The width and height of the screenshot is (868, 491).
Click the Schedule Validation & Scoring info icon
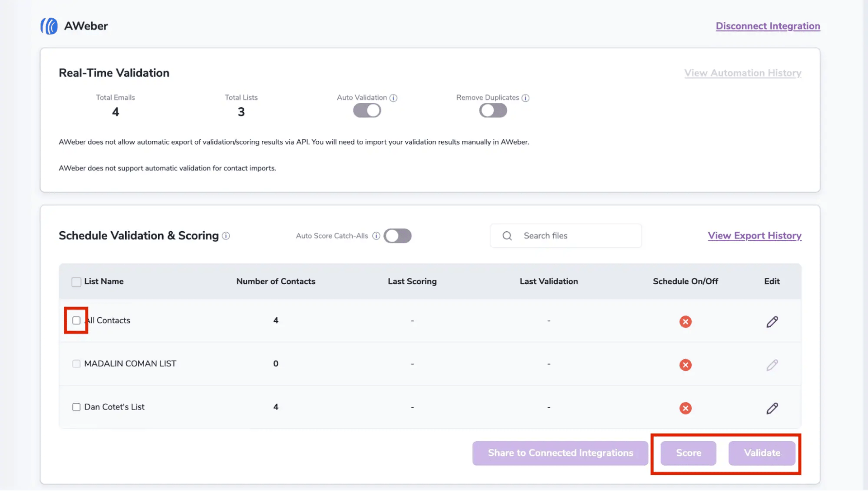pos(226,236)
